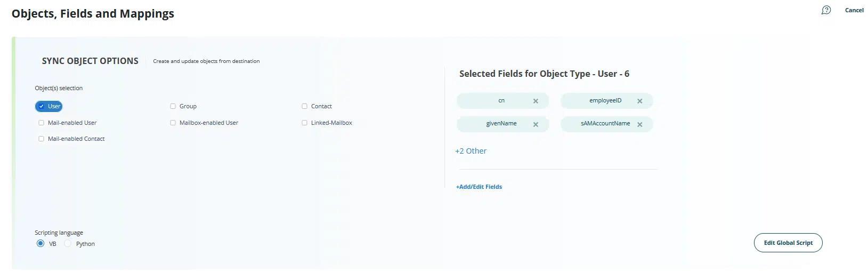Image resolution: width=868 pixels, height=271 pixels.
Task: Click the sAMAccountName field label chip
Action: click(x=605, y=124)
